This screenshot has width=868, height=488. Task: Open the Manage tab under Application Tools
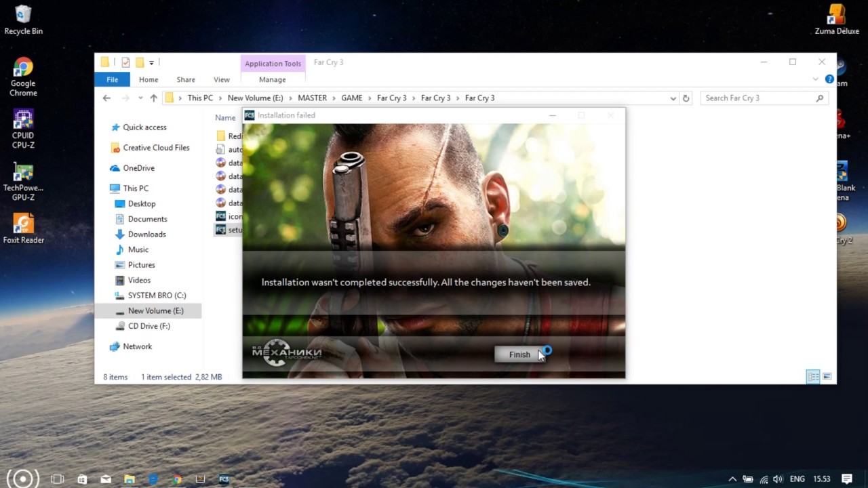pos(273,79)
